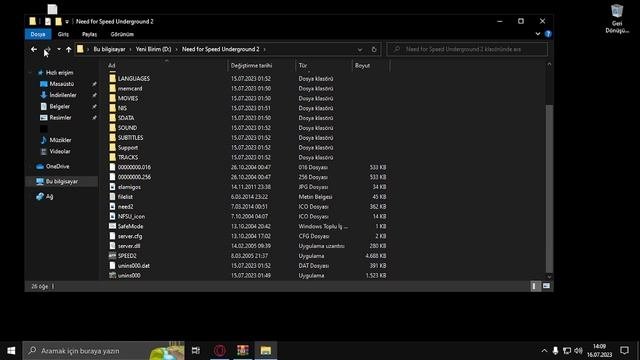Open Belgeler in the sidebar
640x360 pixels.
(x=60, y=107)
